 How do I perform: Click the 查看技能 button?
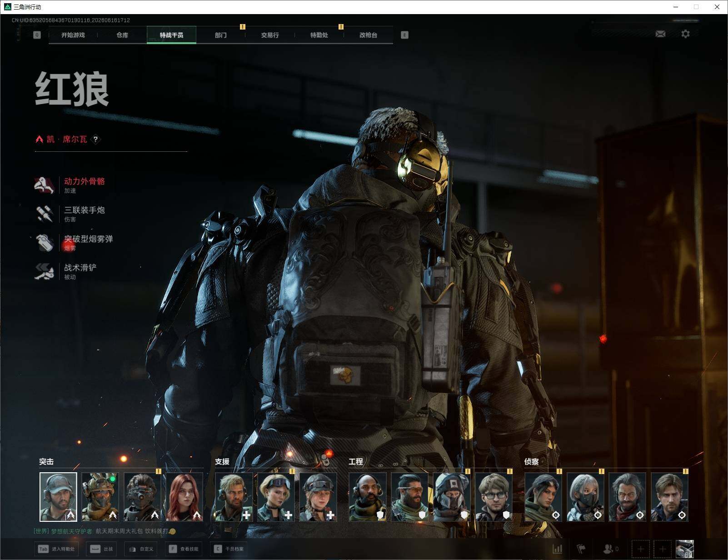click(184, 549)
